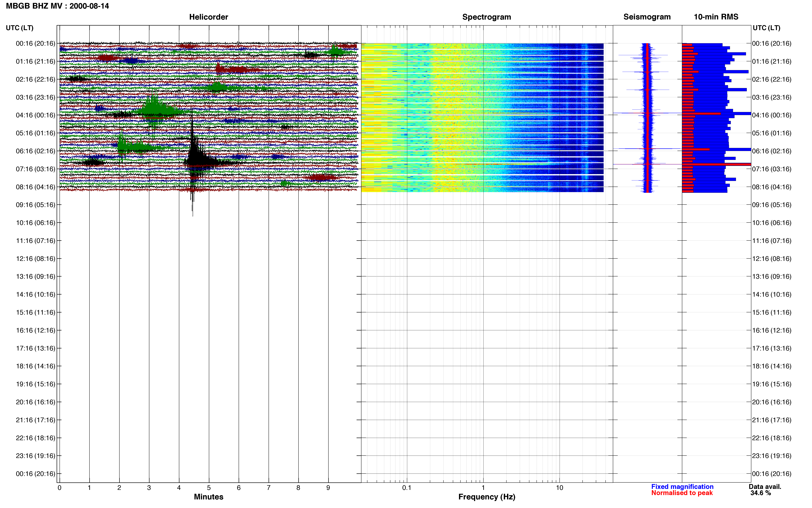Image resolution: width=812 pixels, height=508 pixels.
Task: Click the Spectrogram panel heading
Action: pyautogui.click(x=487, y=17)
